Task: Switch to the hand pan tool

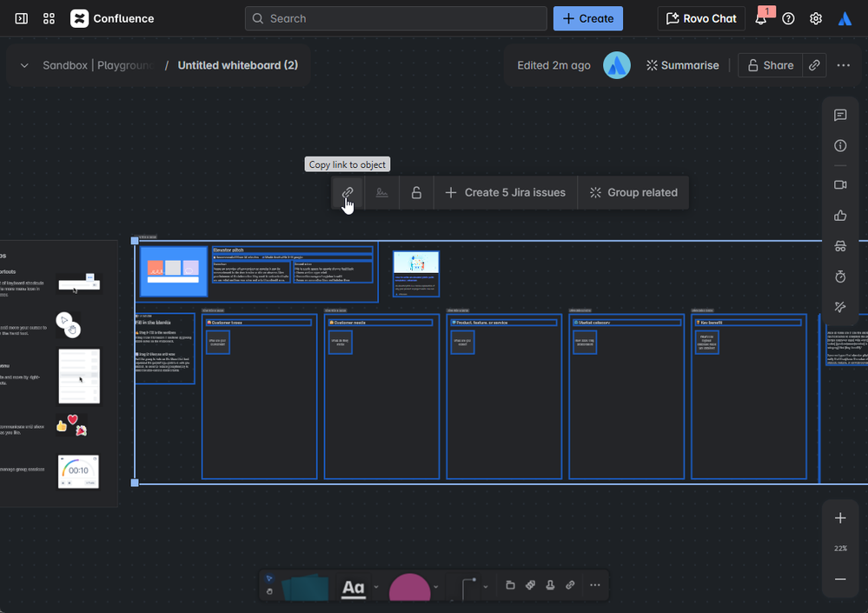Action: point(269,591)
